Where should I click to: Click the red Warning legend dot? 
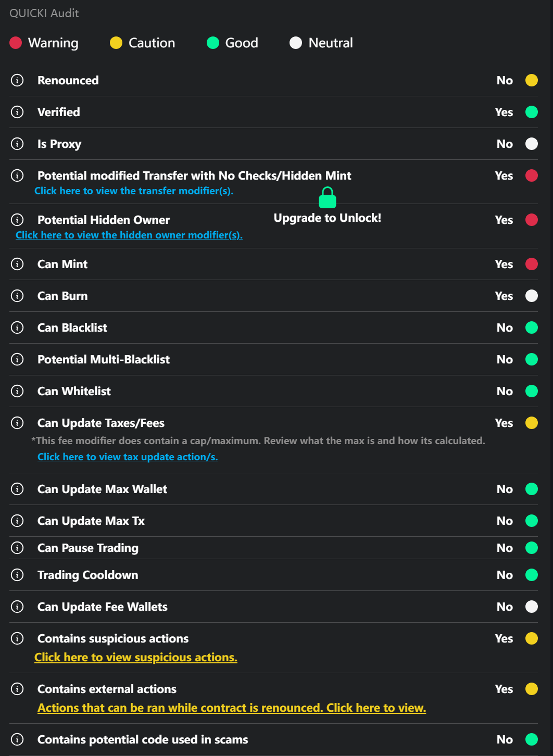[16, 43]
